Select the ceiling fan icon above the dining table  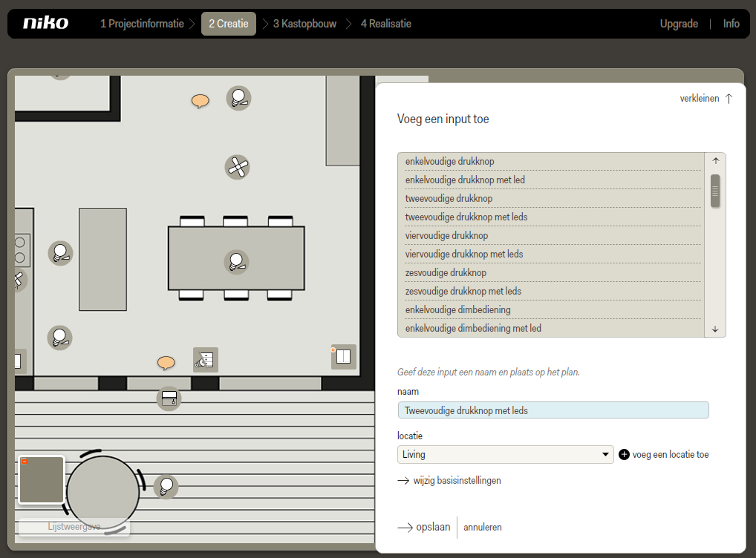[237, 167]
